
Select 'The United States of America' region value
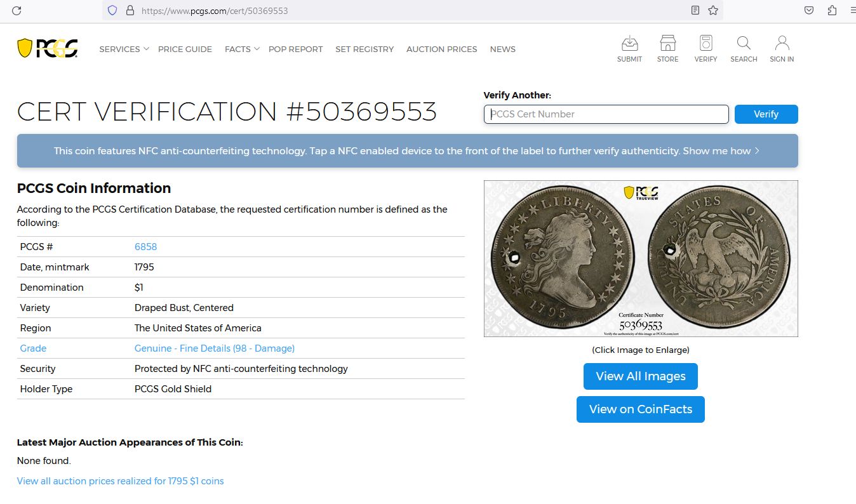198,328
